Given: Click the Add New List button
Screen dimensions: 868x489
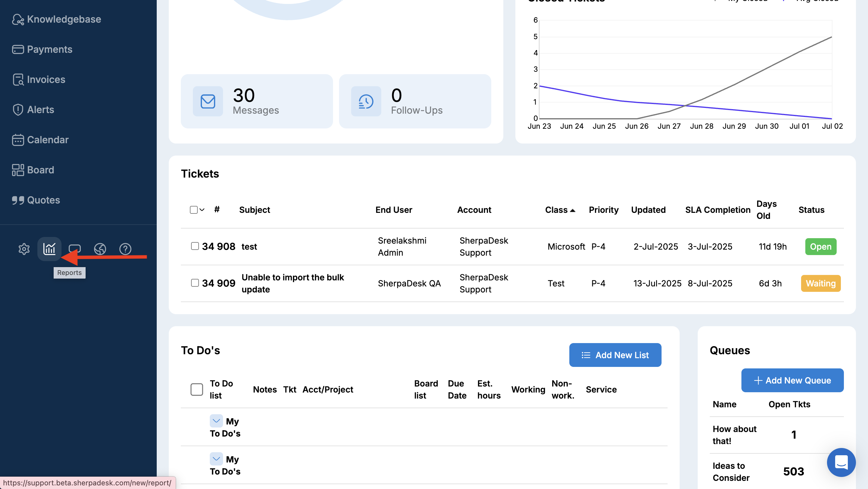Looking at the screenshot, I should coord(615,355).
